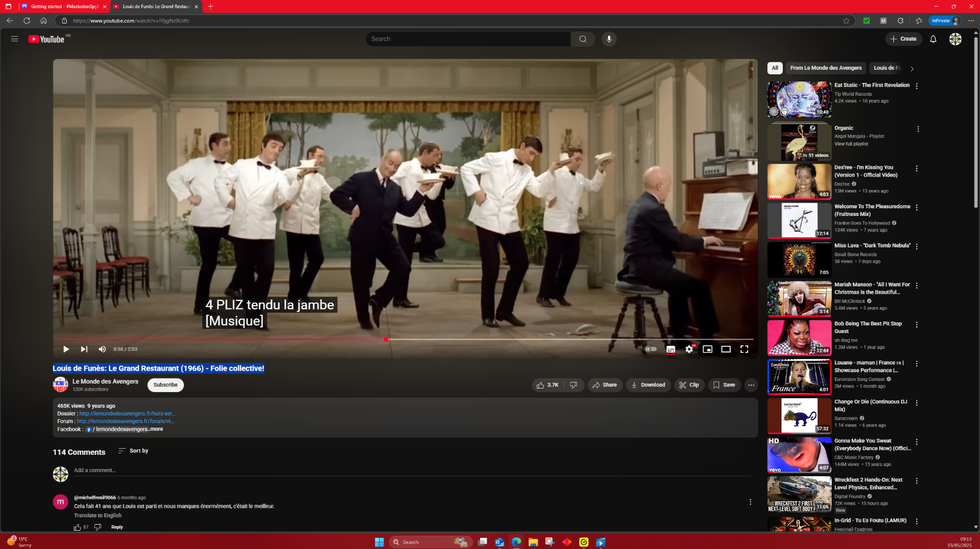Open File Explorer from the taskbar
This screenshot has height=549, width=980.
click(533, 542)
